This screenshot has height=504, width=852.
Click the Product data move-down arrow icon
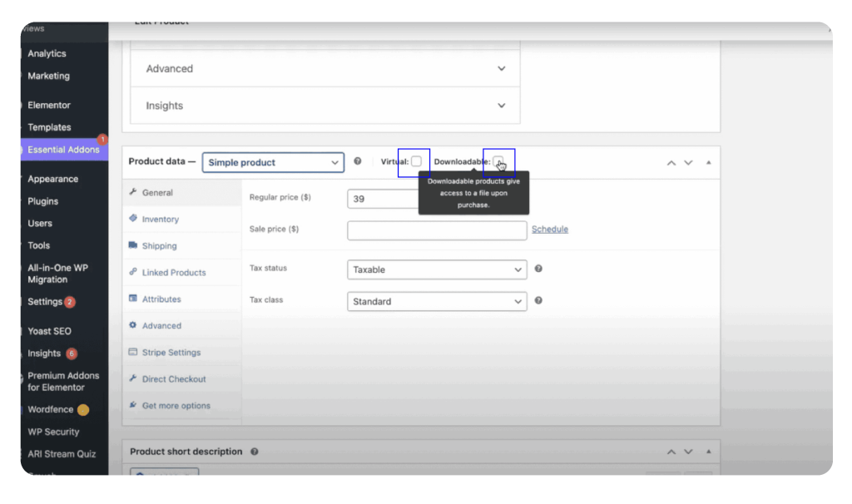688,162
